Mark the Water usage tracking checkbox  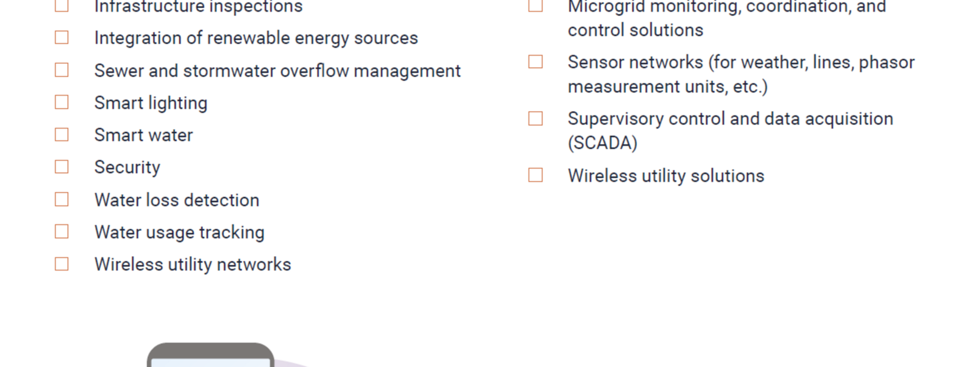[62, 232]
